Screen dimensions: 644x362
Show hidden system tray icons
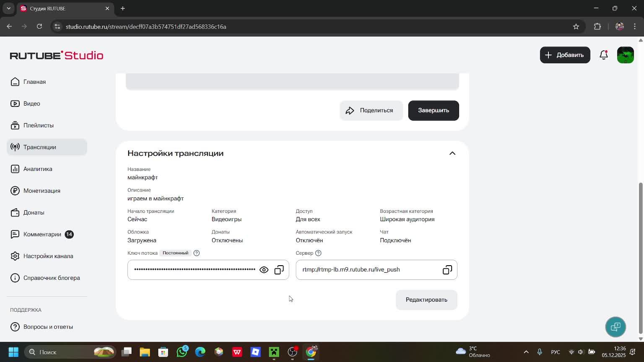pos(526,352)
